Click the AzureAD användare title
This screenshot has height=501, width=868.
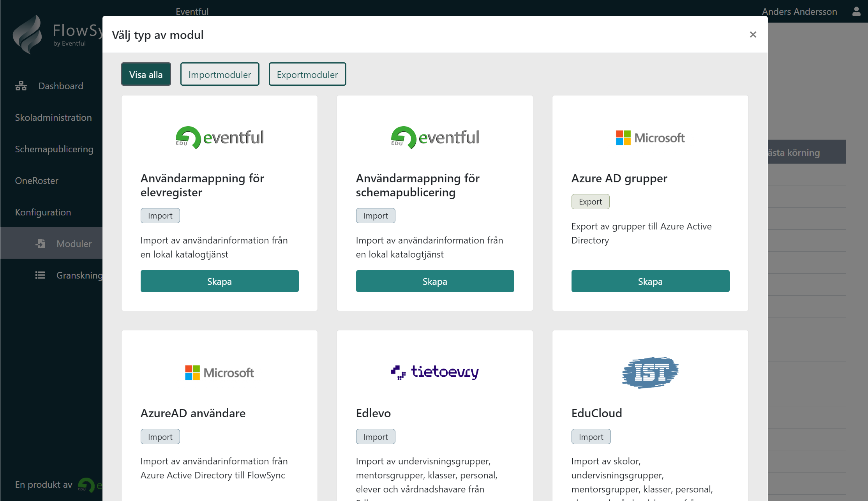point(193,413)
